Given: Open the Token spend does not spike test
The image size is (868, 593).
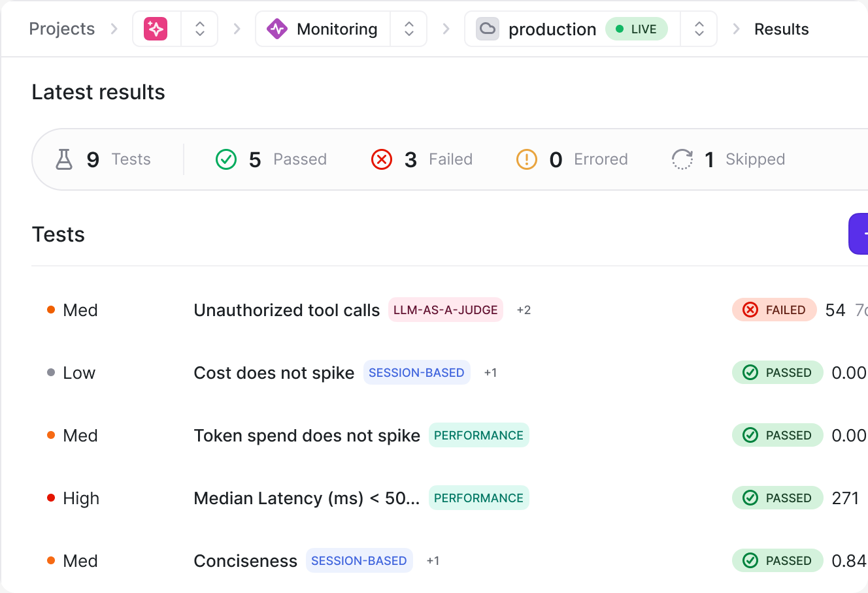Looking at the screenshot, I should (x=307, y=436).
